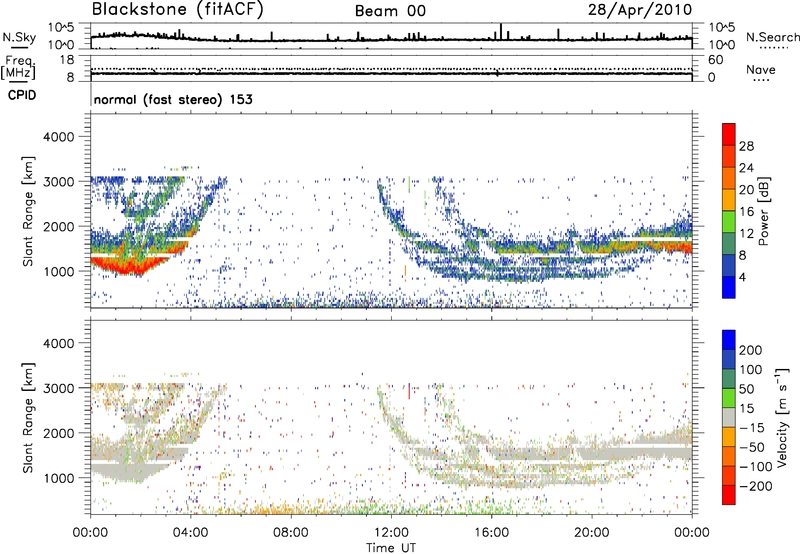Click the 'Blackstone (fitACF)' title text

click(178, 9)
